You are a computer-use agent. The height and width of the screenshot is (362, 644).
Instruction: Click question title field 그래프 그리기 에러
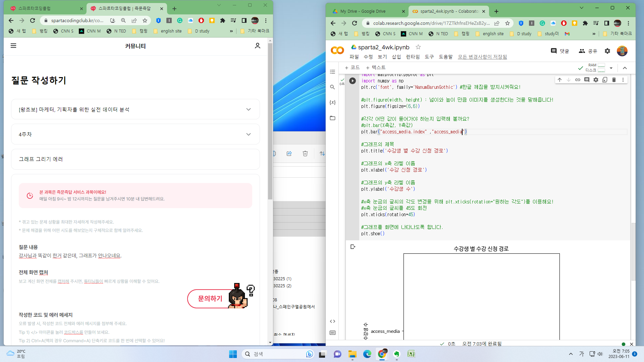(136, 159)
